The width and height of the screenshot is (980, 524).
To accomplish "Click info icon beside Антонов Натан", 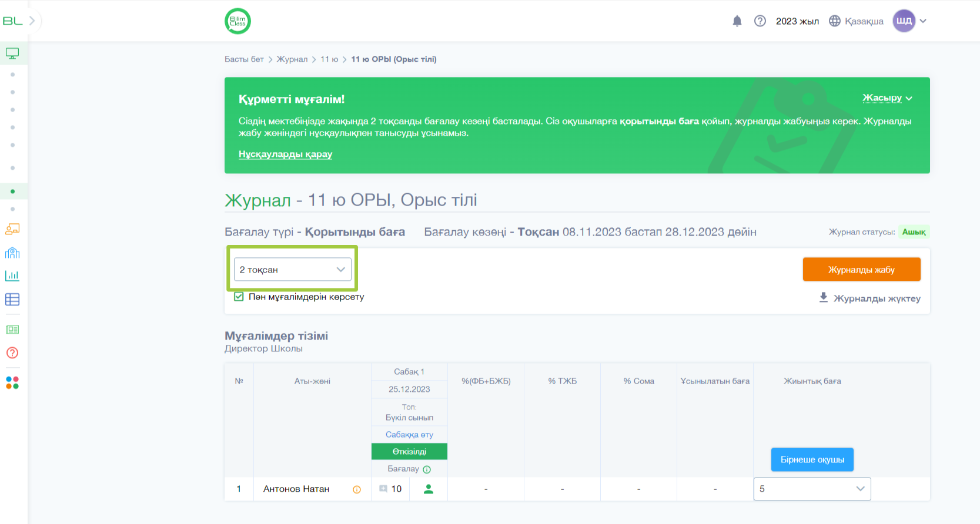I will point(357,489).
